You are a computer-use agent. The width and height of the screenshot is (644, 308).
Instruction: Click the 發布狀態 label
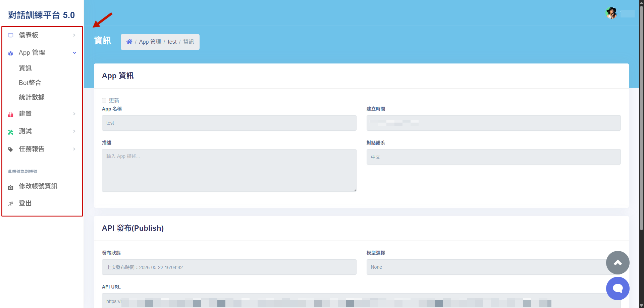point(111,253)
